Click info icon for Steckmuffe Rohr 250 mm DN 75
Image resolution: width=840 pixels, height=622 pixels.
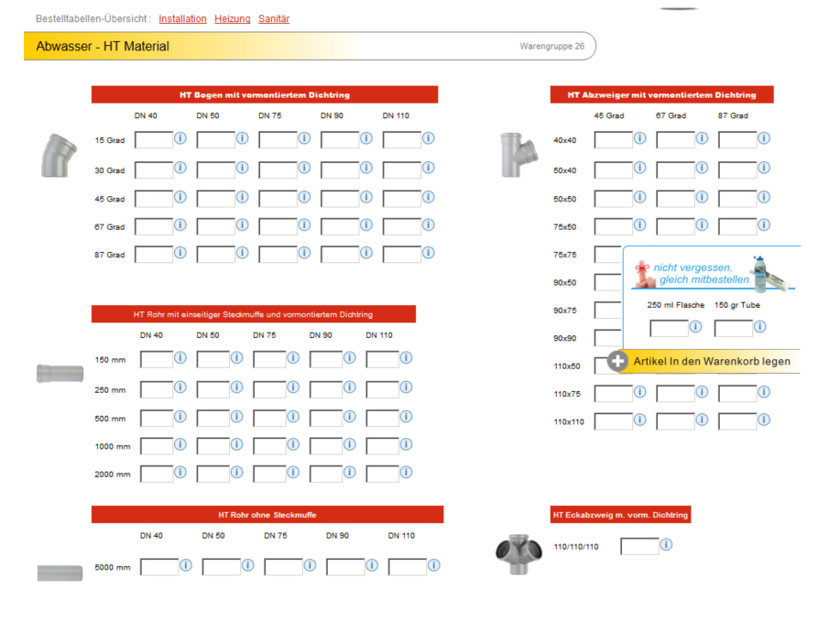click(293, 387)
